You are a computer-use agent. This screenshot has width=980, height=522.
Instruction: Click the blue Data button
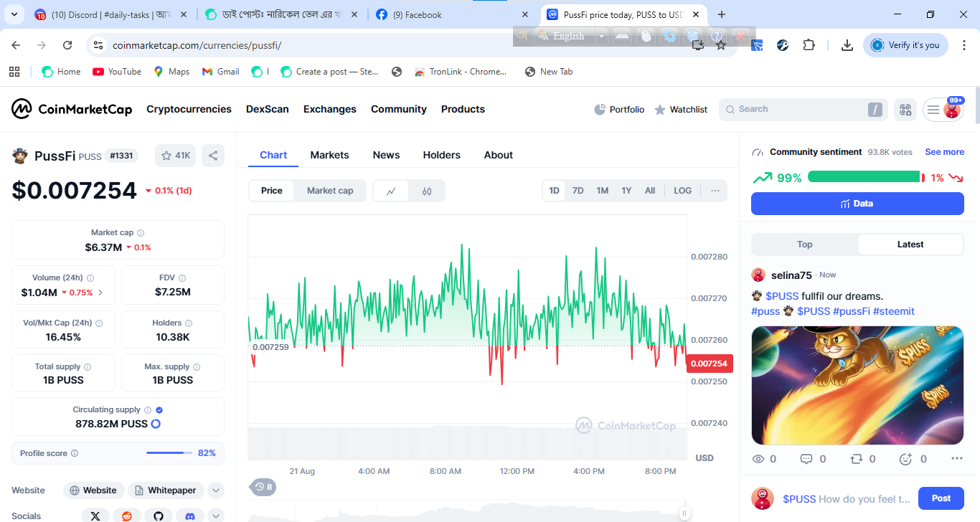click(857, 204)
